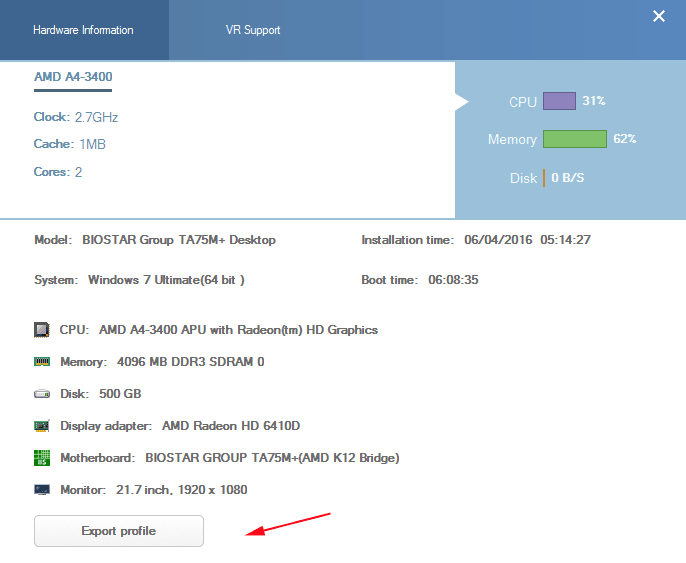
Task: Click the Disk label in usage panel
Action: 523,178
